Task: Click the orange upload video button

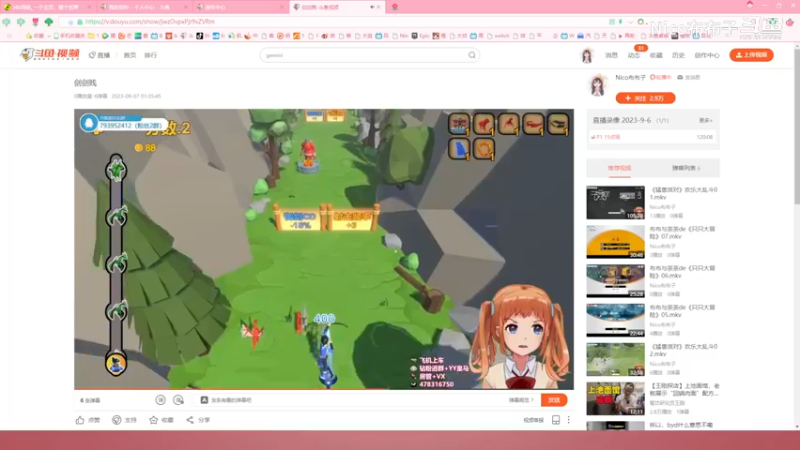Action: 752,55
